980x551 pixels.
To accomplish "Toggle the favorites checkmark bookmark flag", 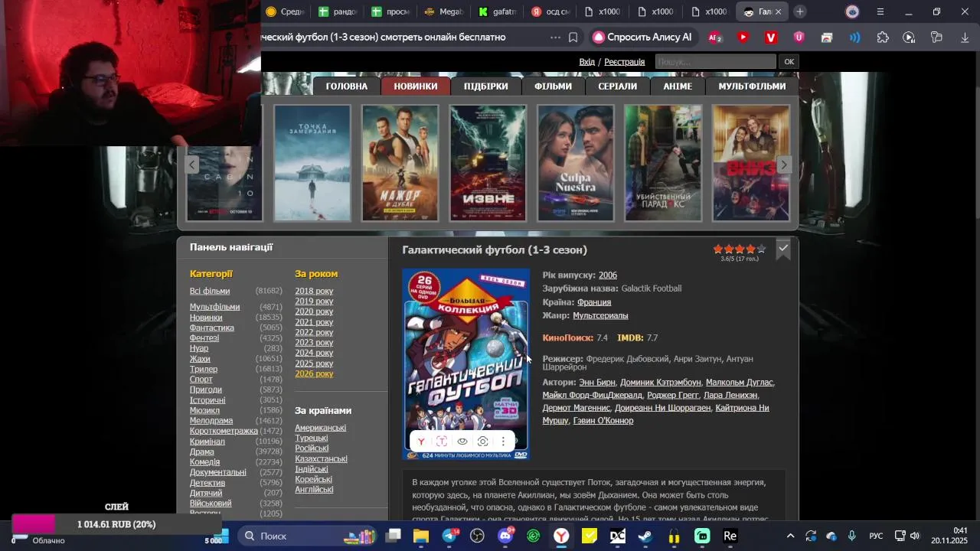I will coord(783,249).
